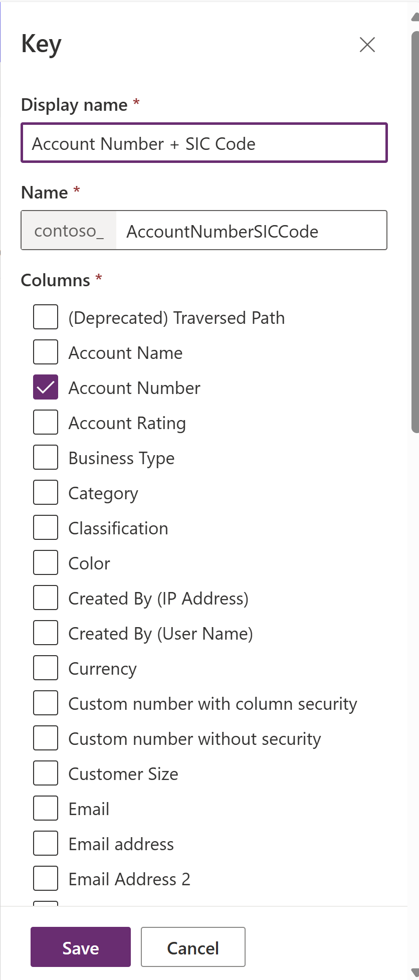Check the Classification column
The width and height of the screenshot is (419, 980).
pyautogui.click(x=45, y=527)
